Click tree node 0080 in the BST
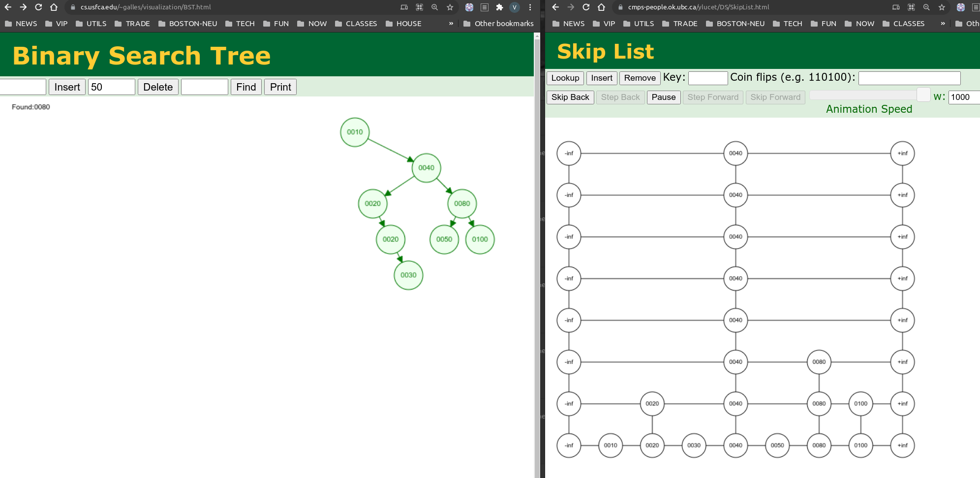This screenshot has height=478, width=980. click(x=462, y=204)
